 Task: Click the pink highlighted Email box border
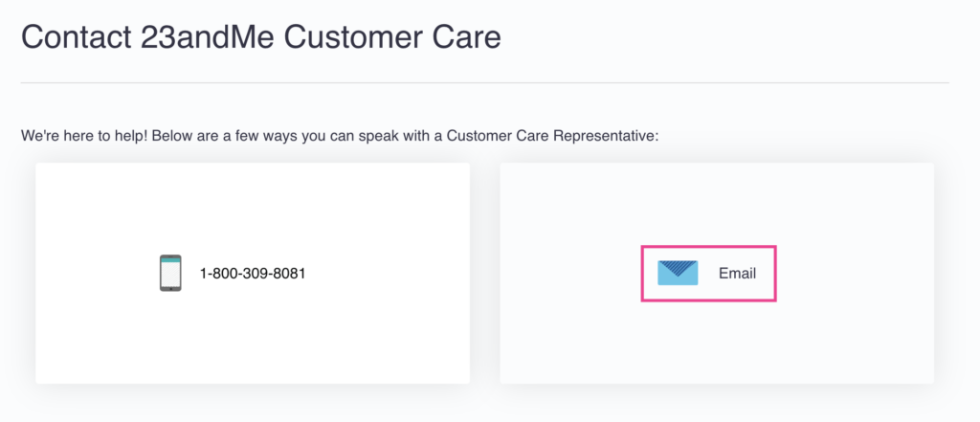(x=709, y=246)
